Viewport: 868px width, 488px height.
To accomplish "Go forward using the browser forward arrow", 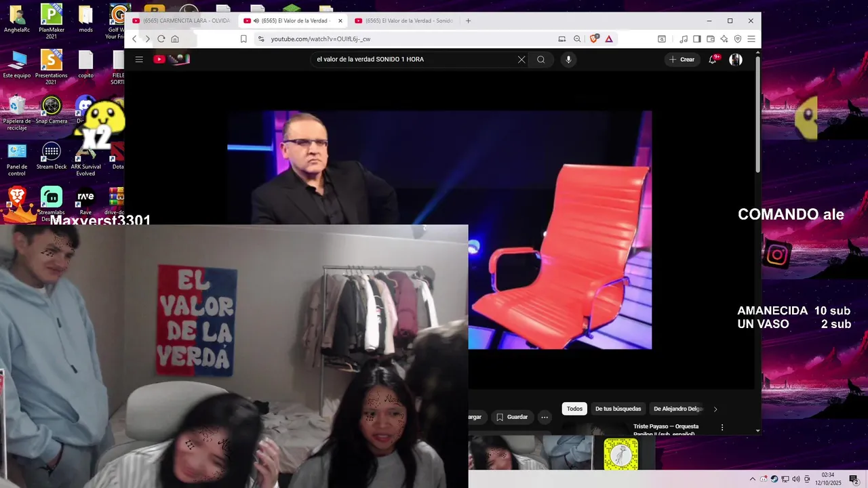I will [x=147, y=39].
